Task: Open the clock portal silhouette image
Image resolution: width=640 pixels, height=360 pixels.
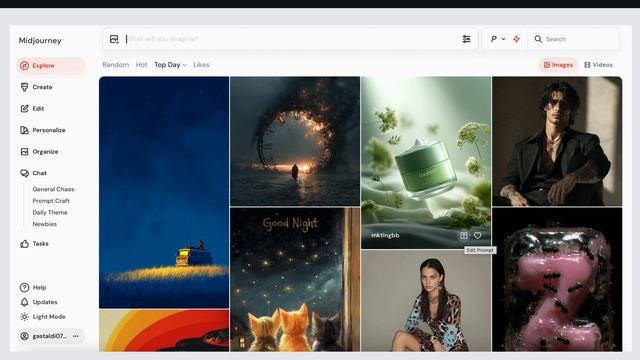Action: [x=295, y=141]
